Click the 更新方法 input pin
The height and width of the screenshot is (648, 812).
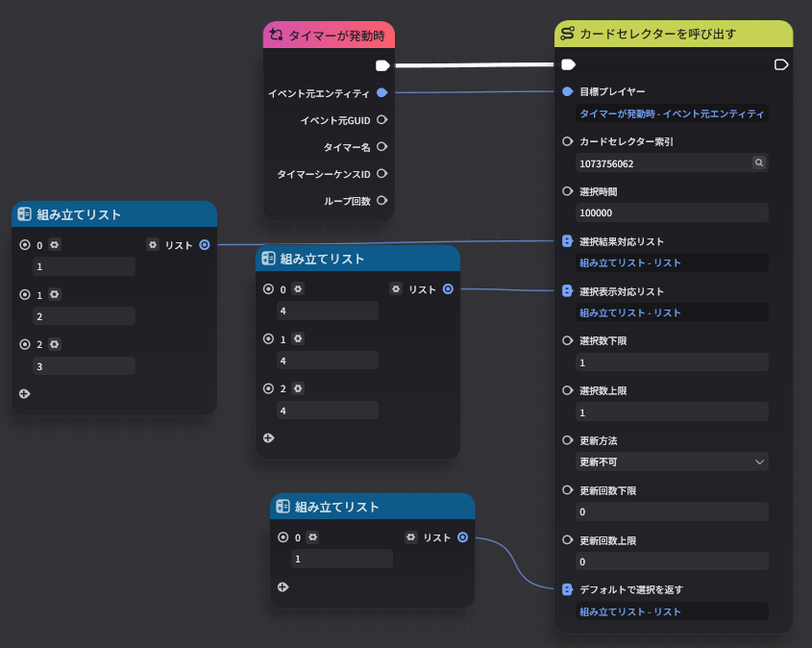(x=568, y=440)
